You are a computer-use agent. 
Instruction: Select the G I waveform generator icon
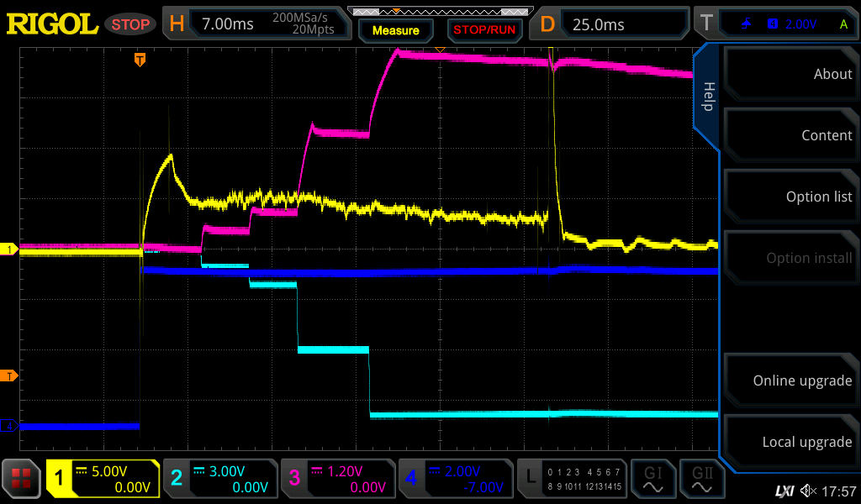653,479
